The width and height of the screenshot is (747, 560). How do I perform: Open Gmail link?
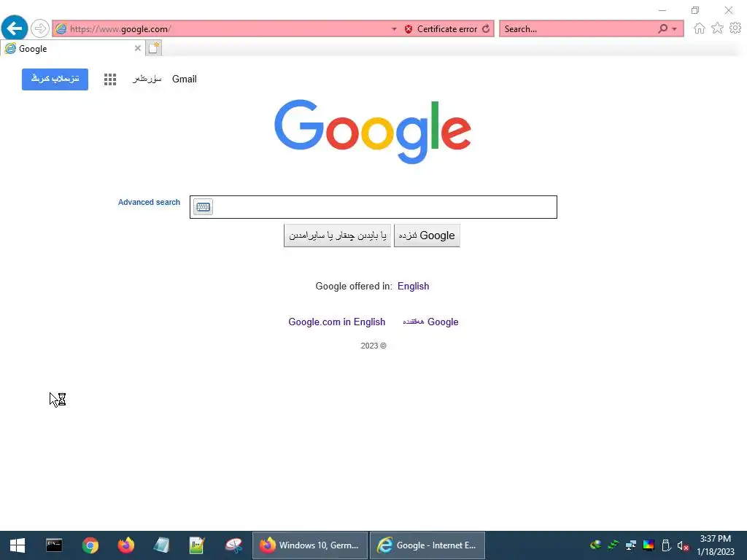click(185, 79)
